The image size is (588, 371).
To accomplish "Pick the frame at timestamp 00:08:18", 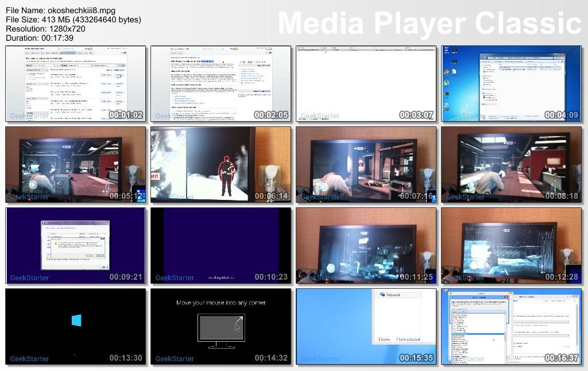I will 512,165.
